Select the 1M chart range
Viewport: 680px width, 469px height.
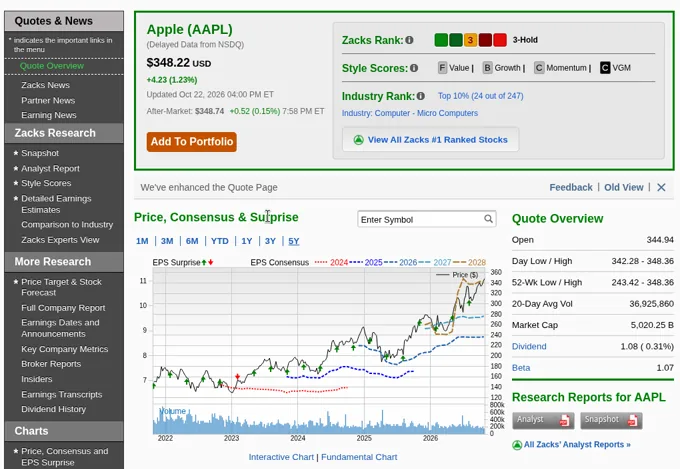142,241
